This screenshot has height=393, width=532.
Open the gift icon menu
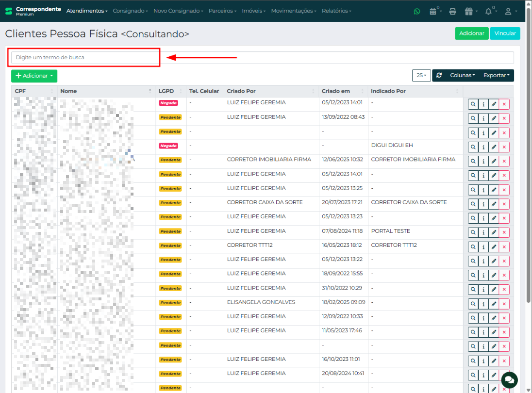pos(469,11)
